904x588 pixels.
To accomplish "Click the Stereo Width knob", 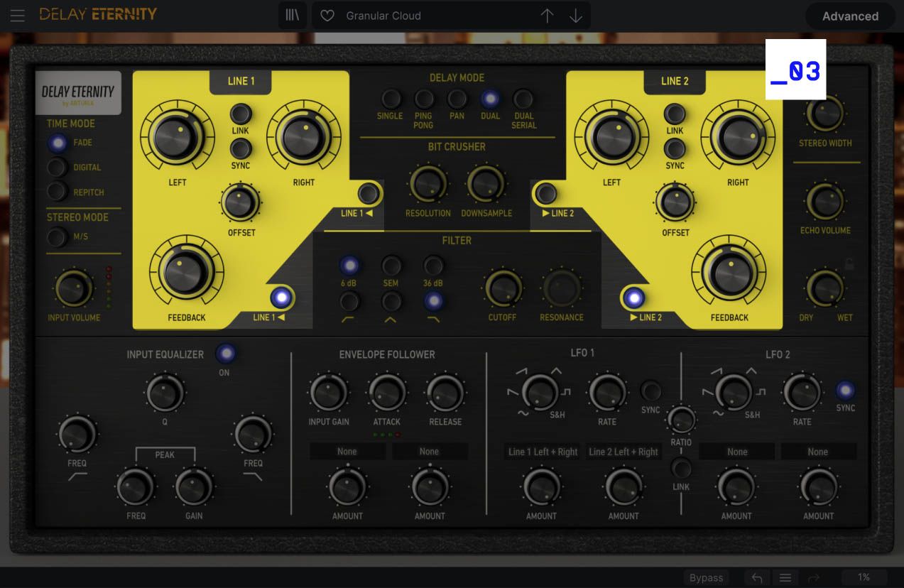I will [x=825, y=114].
